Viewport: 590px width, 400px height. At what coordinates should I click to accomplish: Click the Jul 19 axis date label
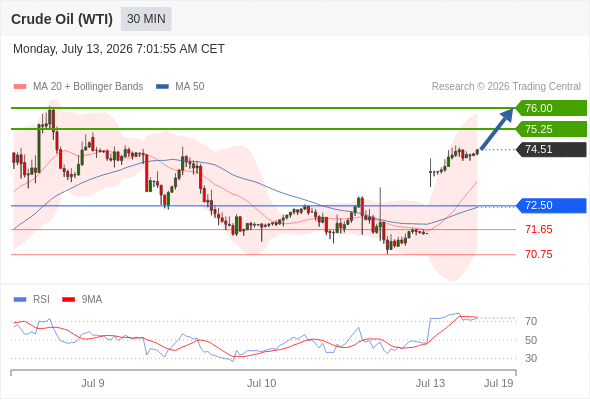[x=499, y=383]
